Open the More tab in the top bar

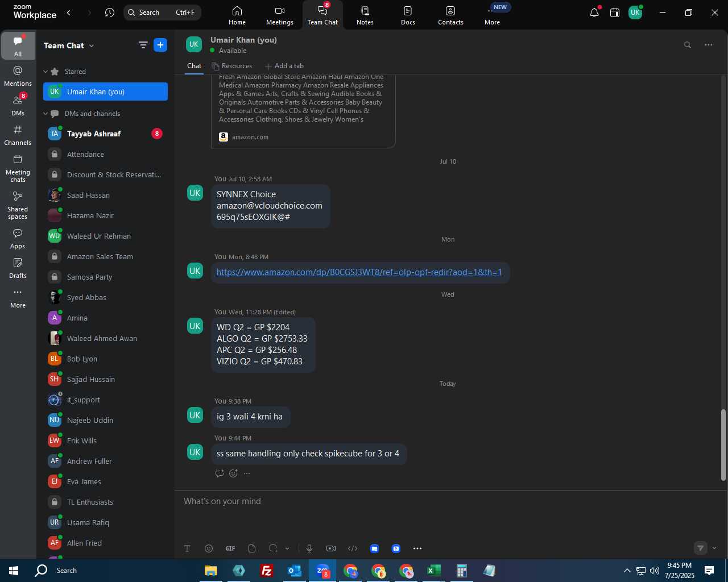tap(493, 15)
